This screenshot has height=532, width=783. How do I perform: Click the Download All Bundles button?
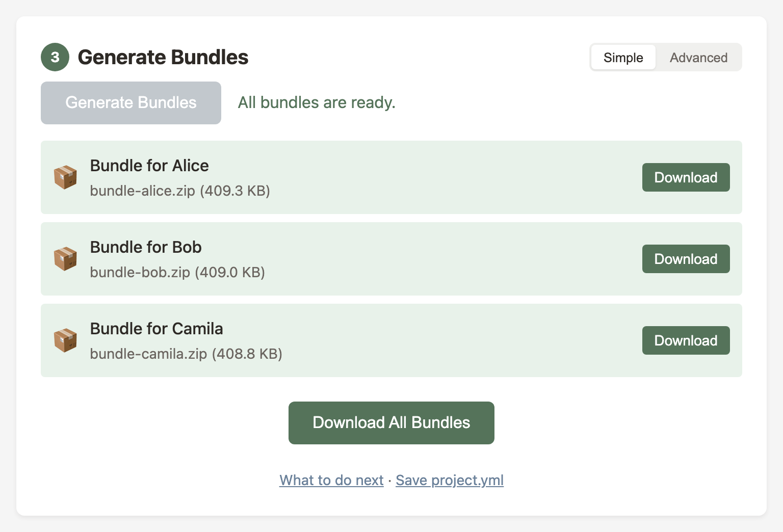[x=391, y=422]
